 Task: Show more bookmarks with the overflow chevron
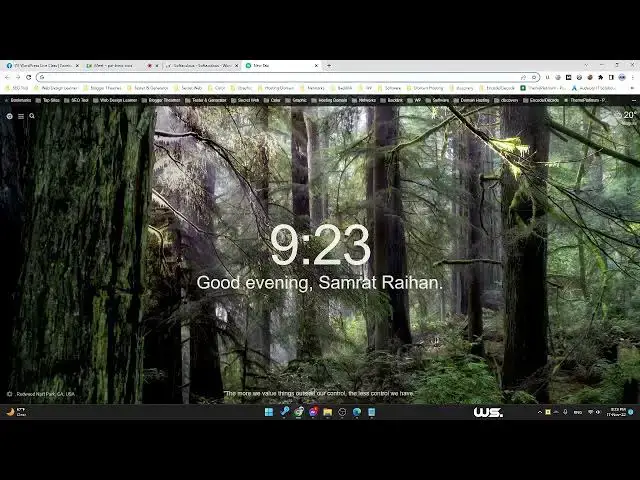click(x=632, y=88)
